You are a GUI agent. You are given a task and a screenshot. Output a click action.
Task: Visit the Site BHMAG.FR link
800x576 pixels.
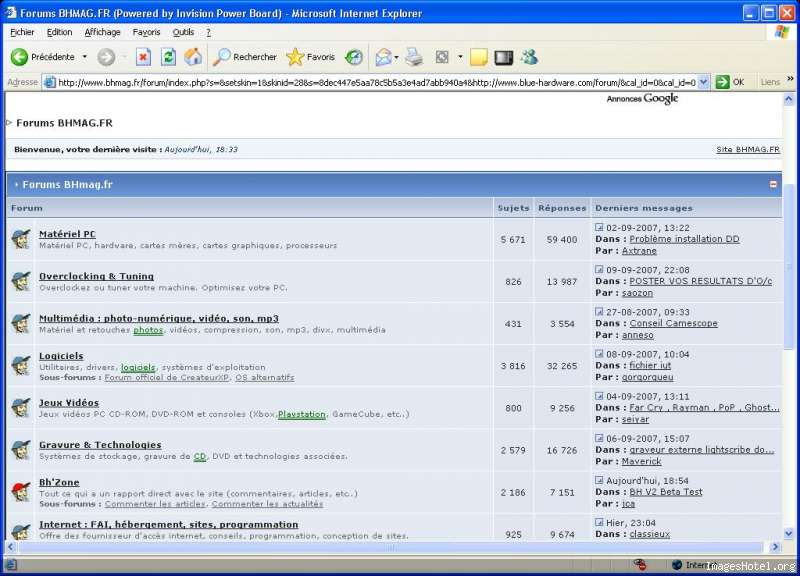click(x=748, y=149)
